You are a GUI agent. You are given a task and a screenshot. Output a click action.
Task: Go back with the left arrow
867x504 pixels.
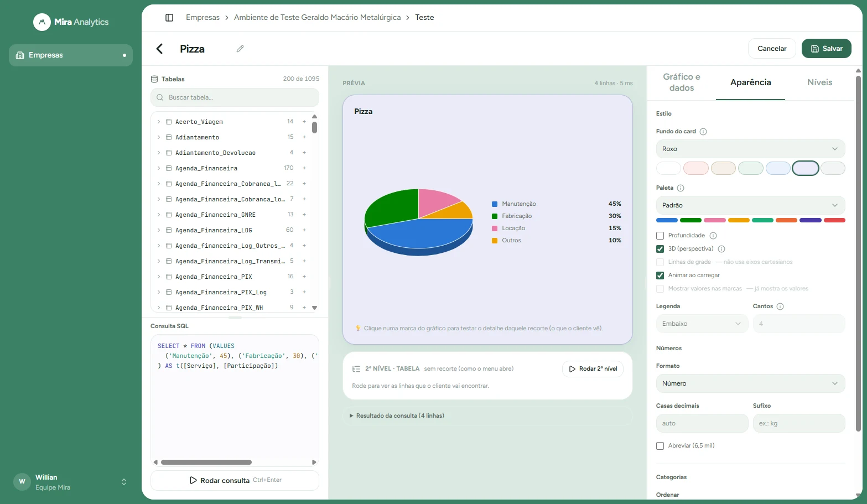point(159,49)
